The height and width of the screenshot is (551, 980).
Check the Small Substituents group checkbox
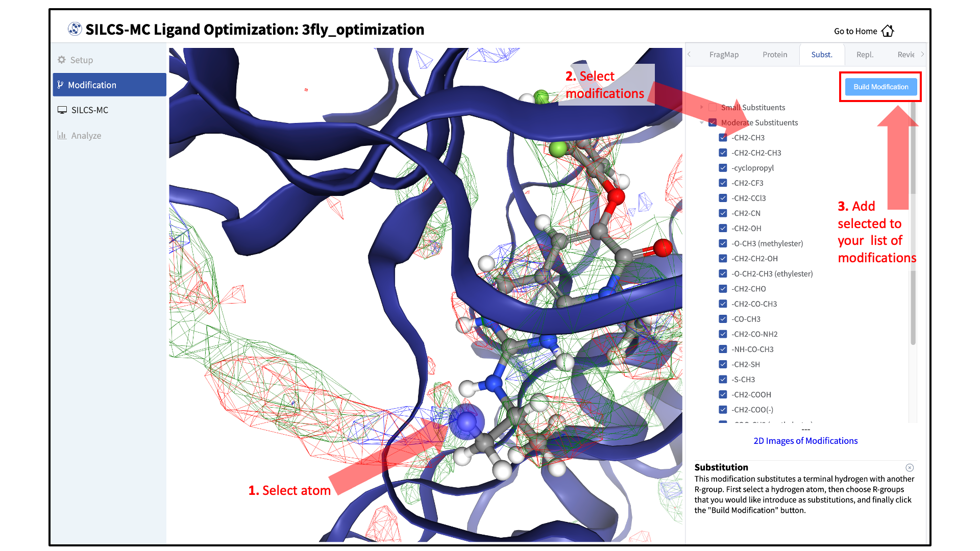(713, 108)
